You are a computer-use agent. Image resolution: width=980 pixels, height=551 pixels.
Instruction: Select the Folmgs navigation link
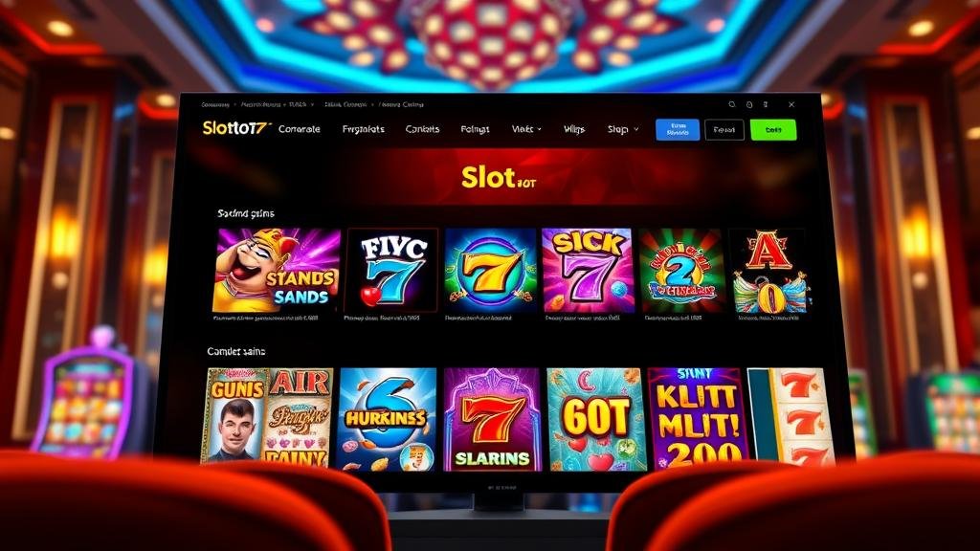[475, 129]
